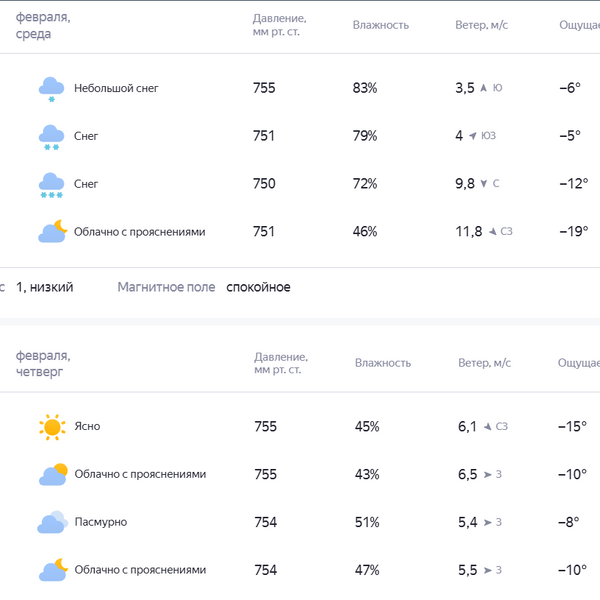Click the north wind arrow beside 9,8
The width and height of the screenshot is (600, 600).
(484, 184)
